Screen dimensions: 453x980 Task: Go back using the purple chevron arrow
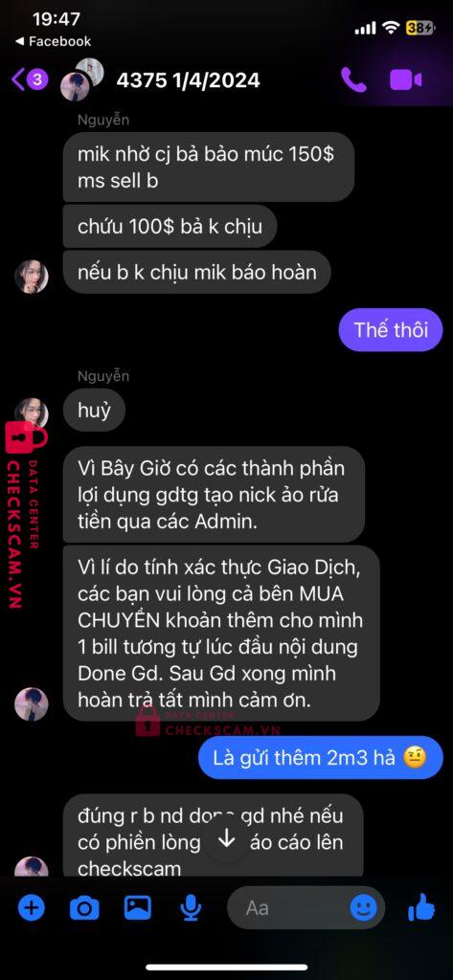click(18, 79)
